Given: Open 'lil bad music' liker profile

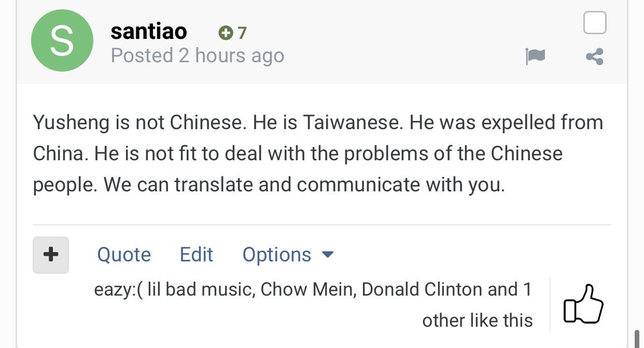Looking at the screenshot, I should click(201, 289).
